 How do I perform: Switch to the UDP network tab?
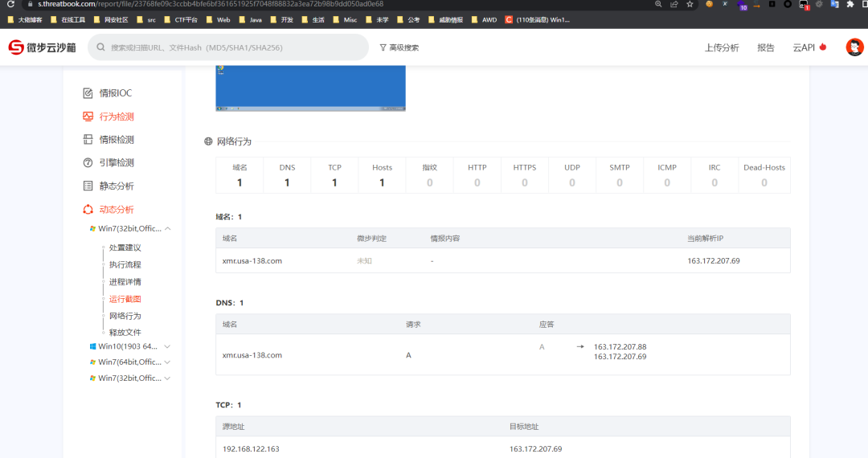[572, 175]
